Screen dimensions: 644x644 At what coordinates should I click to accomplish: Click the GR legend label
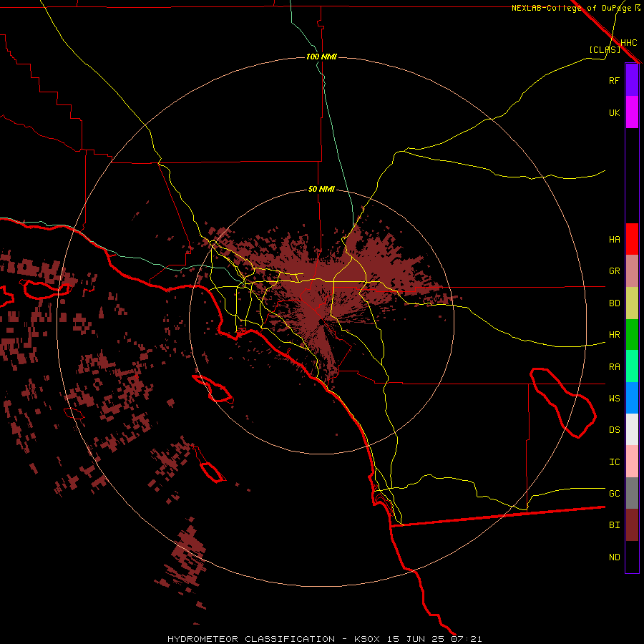point(614,271)
